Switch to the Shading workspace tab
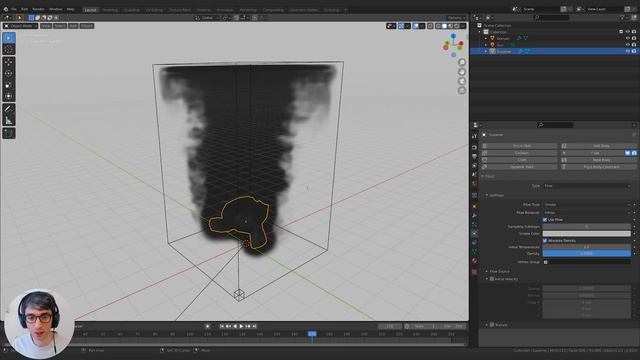 click(203, 10)
